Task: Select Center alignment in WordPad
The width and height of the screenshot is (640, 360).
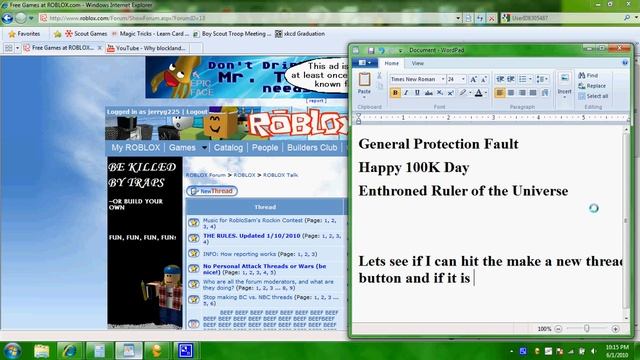Action: [x=511, y=93]
